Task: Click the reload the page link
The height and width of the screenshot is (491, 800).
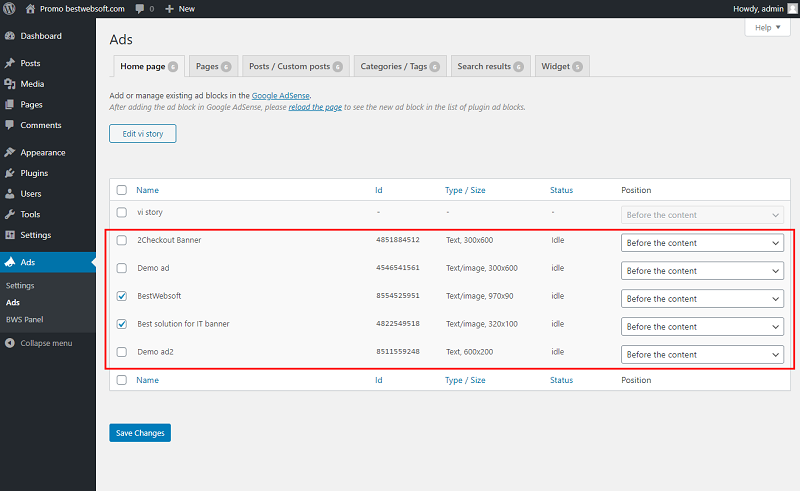Action: click(x=315, y=107)
